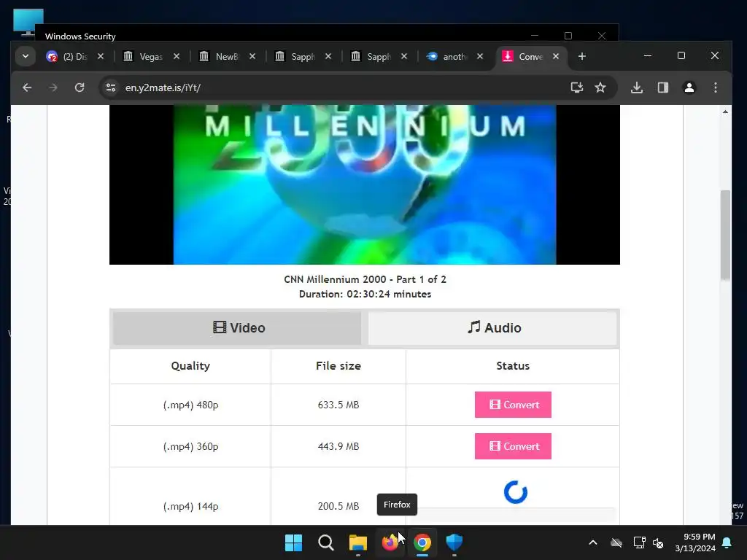Convert the 360p mp4 video
Viewport: 747px width, 560px height.
click(513, 446)
